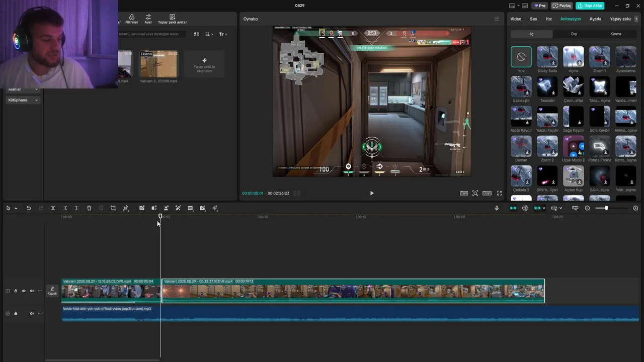644x362 pixels.
Task: Open the media sort dropdown
Action: (208, 34)
